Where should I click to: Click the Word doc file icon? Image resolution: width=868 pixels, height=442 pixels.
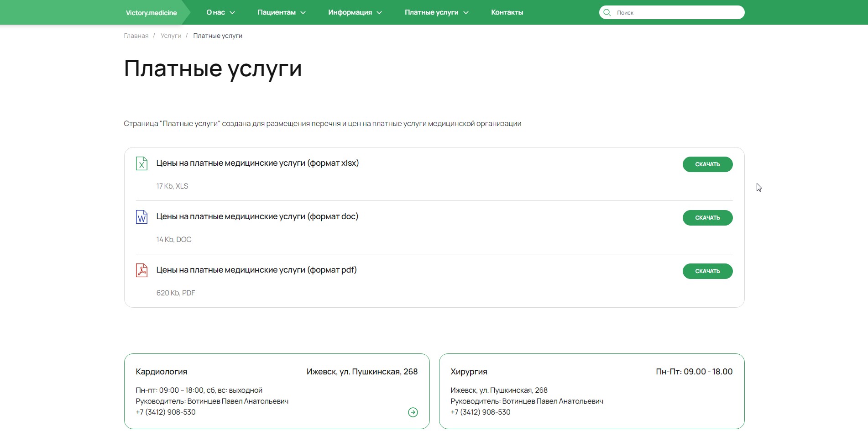click(x=141, y=217)
